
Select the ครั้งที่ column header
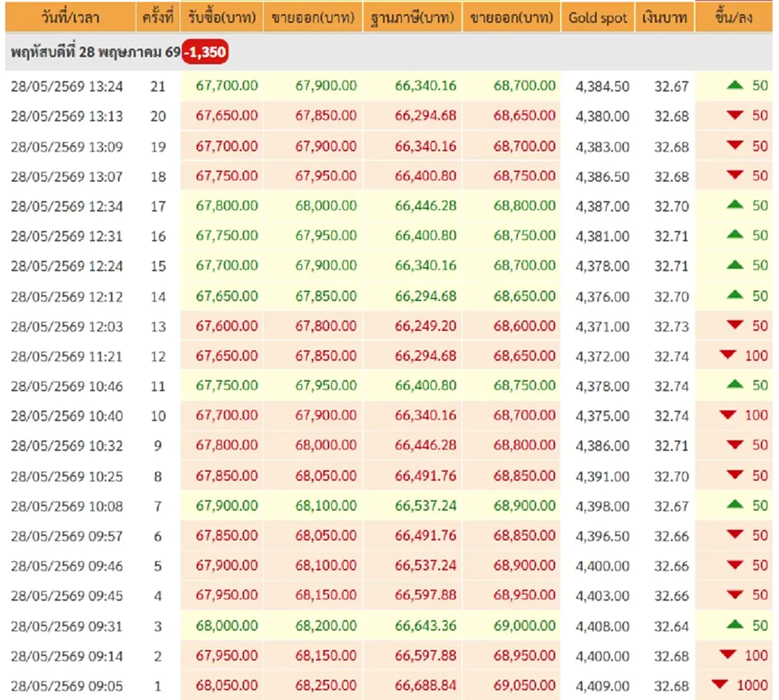point(158,17)
